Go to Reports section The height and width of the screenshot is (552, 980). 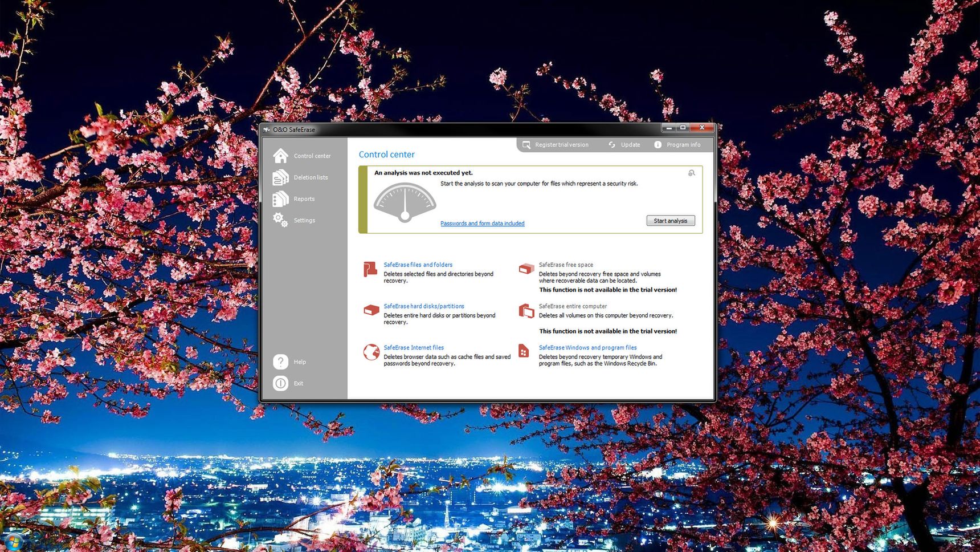coord(304,199)
